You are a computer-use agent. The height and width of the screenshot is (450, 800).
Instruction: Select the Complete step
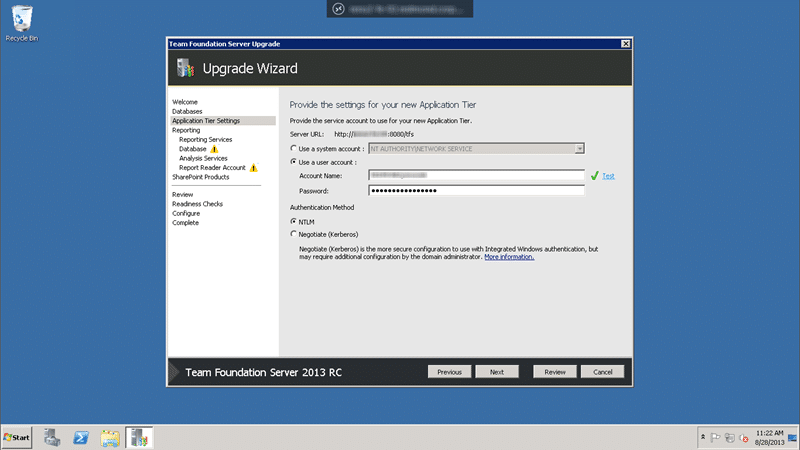tap(186, 223)
